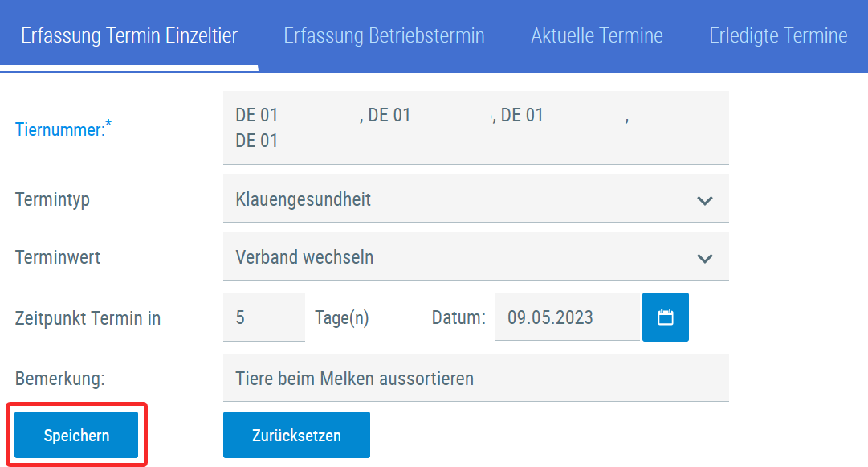
Task: Click the Zeitpunkt Termin in label
Action: point(88,318)
